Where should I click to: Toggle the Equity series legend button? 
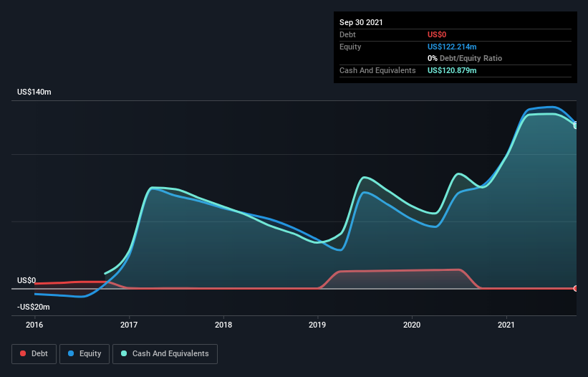pyautogui.click(x=85, y=354)
